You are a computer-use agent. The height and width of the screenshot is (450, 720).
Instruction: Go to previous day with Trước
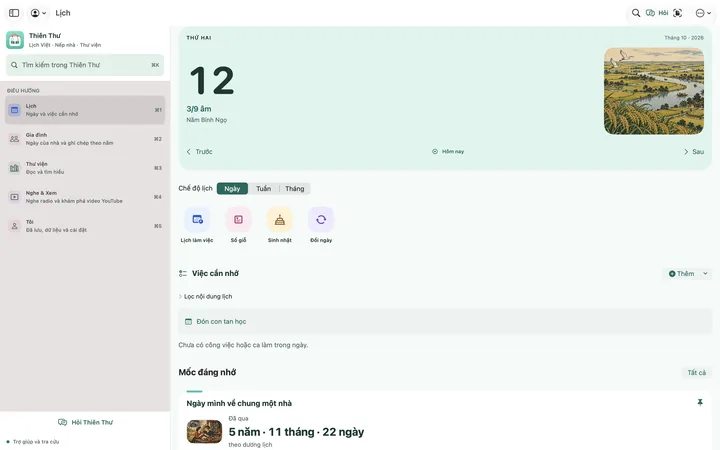pos(199,152)
